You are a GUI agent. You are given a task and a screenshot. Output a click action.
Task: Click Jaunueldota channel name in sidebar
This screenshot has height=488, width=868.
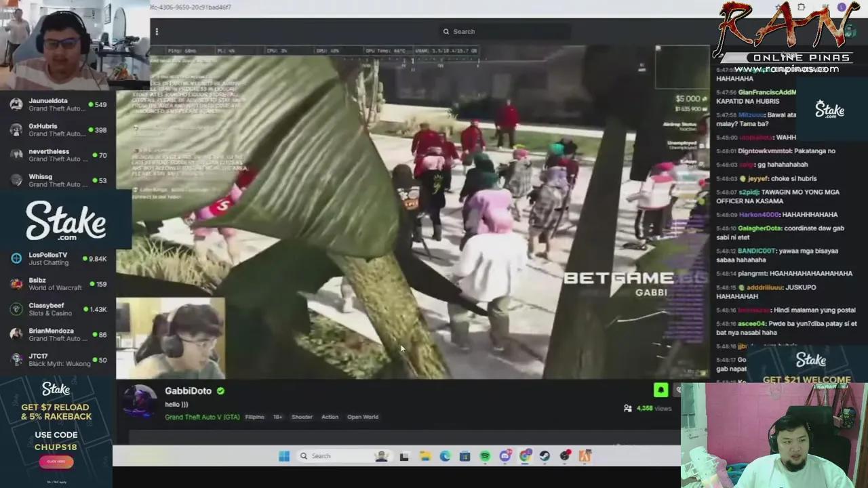point(47,101)
